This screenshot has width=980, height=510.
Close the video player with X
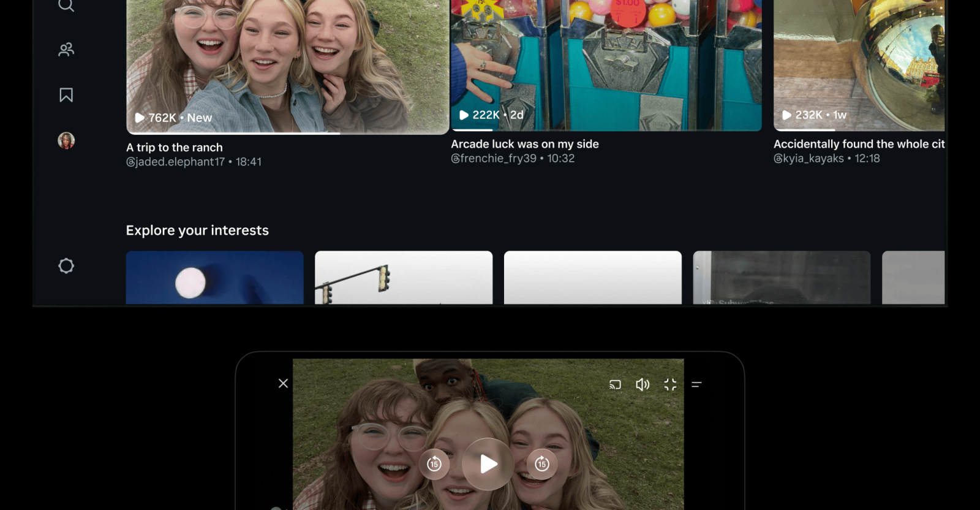click(x=283, y=383)
